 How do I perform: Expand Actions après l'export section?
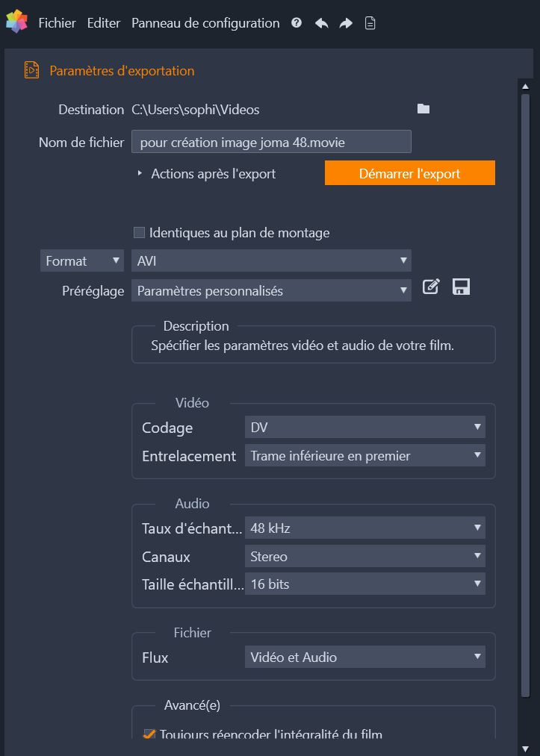click(x=140, y=174)
